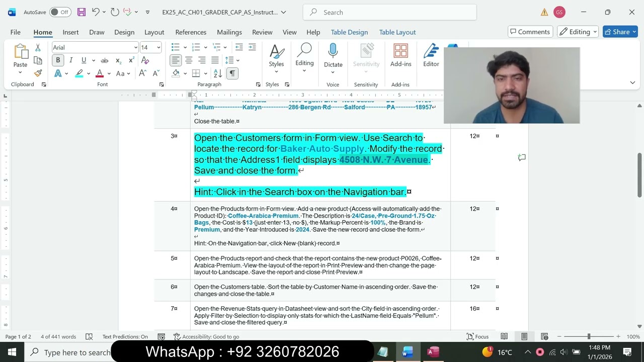Switch to the References tab
Image resolution: width=644 pixels, height=362 pixels.
(x=191, y=32)
